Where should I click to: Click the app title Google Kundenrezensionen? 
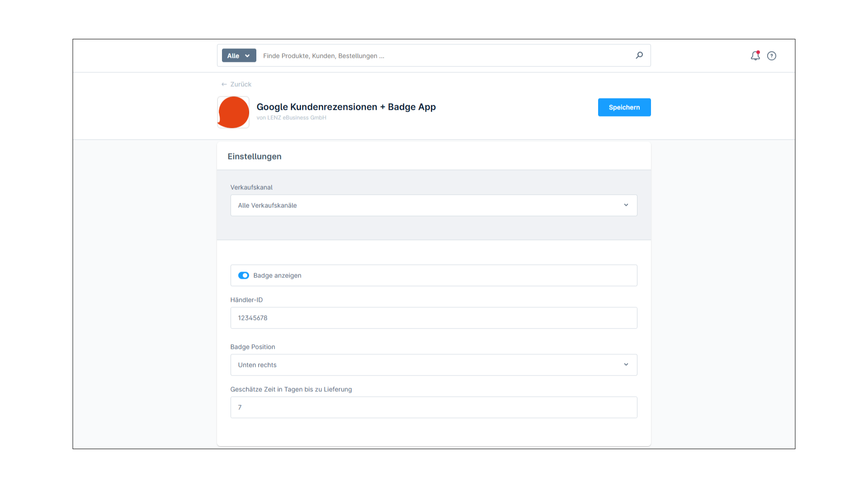346,107
